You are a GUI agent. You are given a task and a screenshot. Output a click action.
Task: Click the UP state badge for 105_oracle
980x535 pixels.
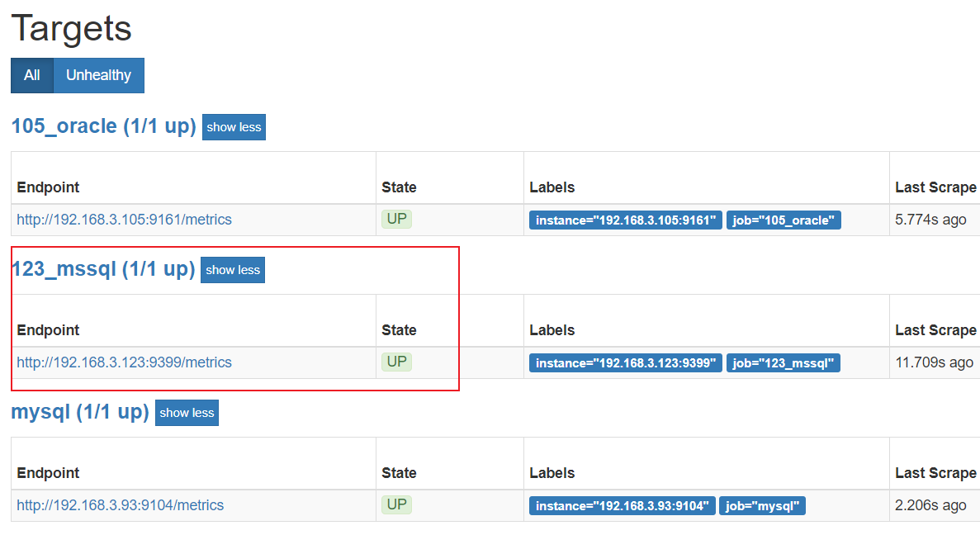click(396, 218)
